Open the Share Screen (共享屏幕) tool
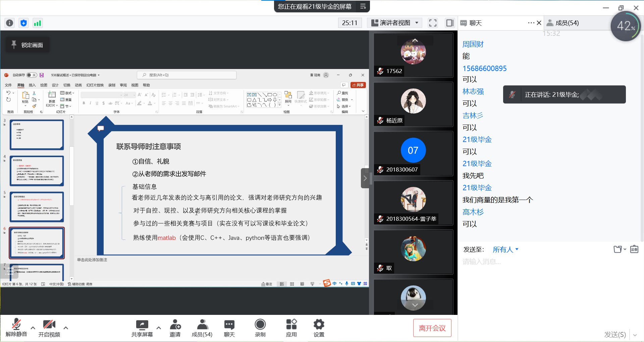 [x=142, y=328]
